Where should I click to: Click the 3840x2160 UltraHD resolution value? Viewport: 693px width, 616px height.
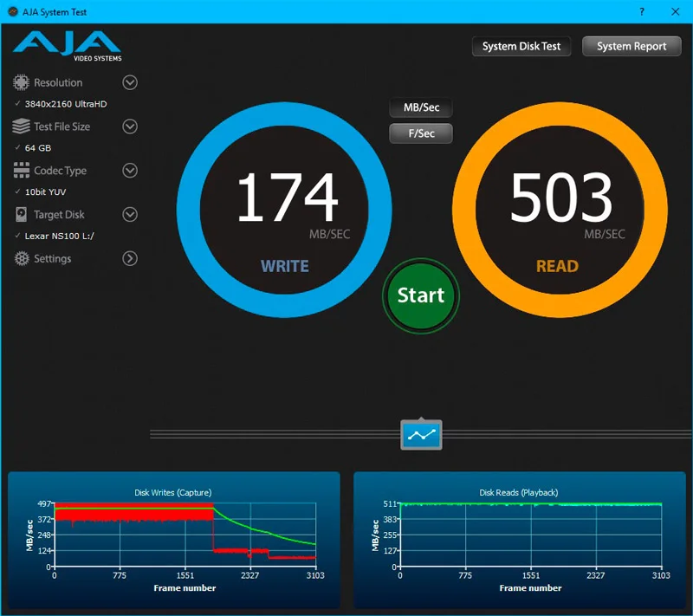click(66, 104)
